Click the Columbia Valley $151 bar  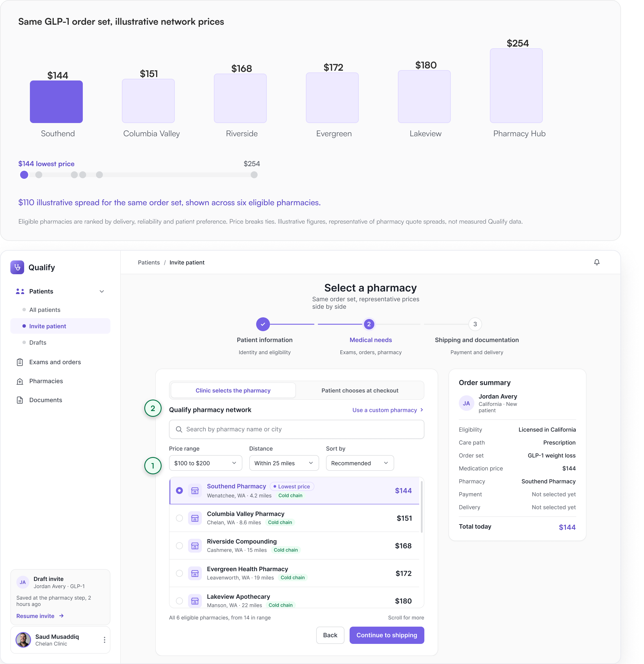(148, 101)
